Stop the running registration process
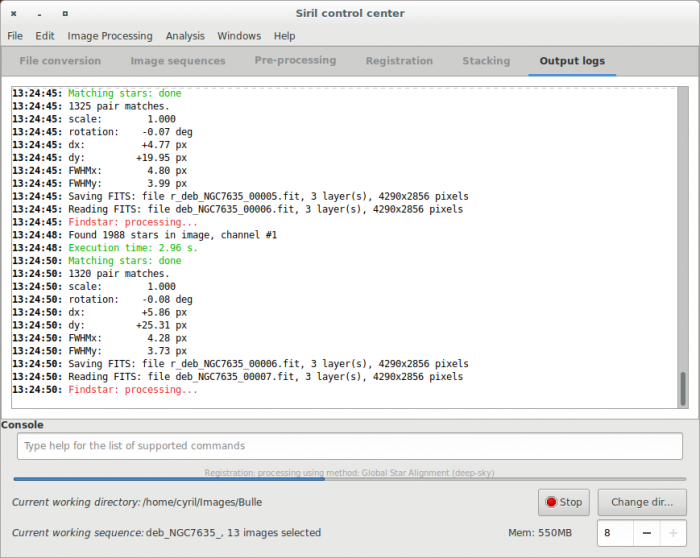 pos(563,502)
